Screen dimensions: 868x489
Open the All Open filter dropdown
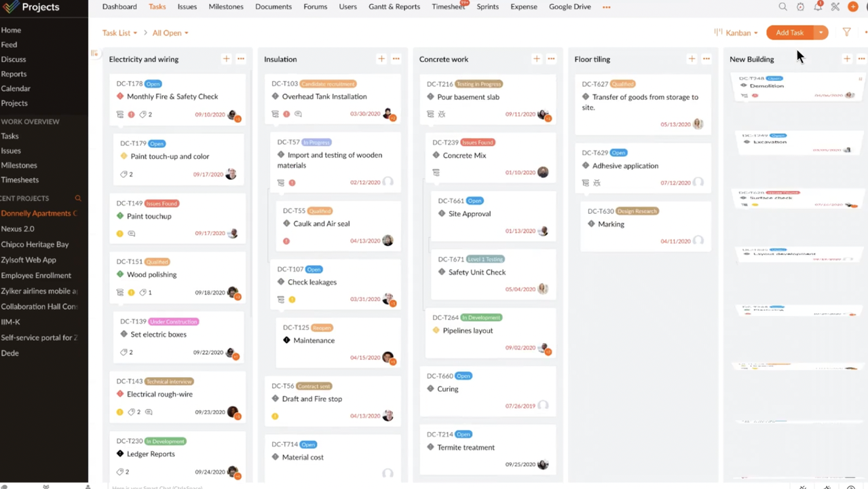click(170, 33)
